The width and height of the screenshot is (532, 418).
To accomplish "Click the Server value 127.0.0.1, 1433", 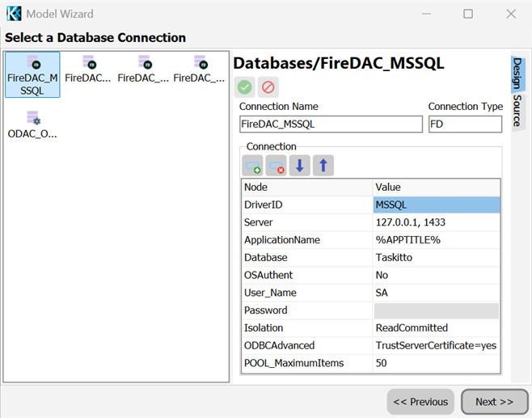I will (437, 222).
